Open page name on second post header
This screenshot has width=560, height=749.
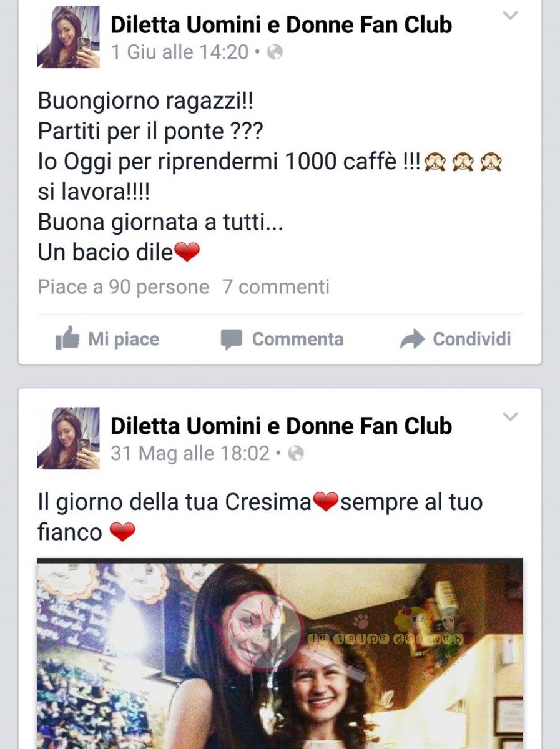pyautogui.click(x=282, y=426)
